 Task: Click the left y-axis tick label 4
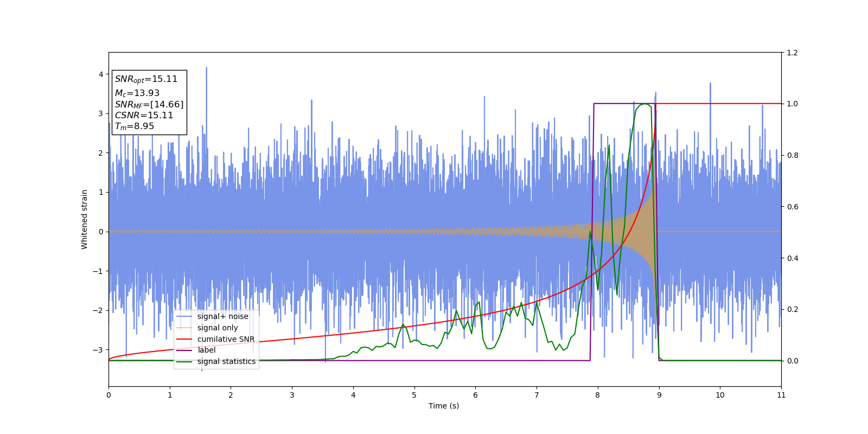[x=101, y=74]
